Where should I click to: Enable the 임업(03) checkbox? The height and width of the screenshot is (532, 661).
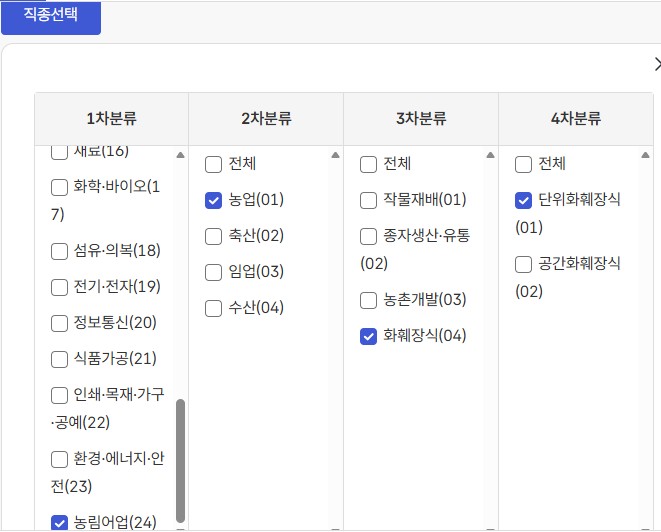[213, 272]
